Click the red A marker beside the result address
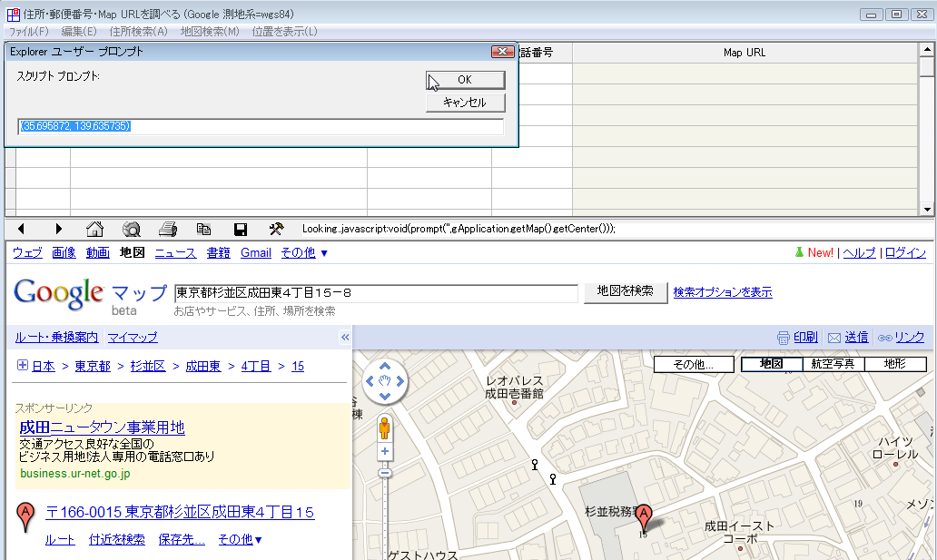 [25, 517]
